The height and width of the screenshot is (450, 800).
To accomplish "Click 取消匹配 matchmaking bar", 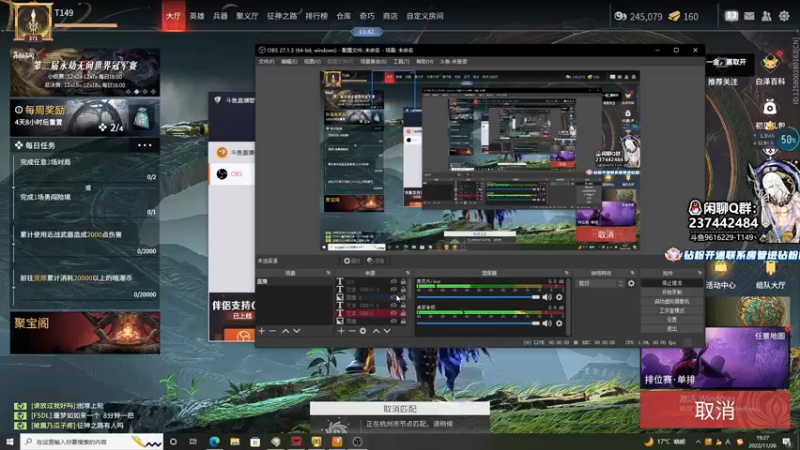I will coord(400,409).
